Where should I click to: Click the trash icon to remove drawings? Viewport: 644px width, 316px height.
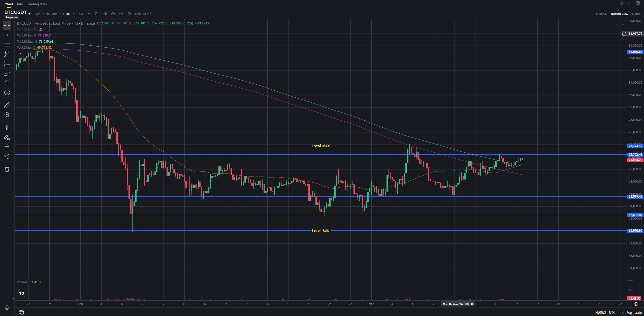[7, 169]
